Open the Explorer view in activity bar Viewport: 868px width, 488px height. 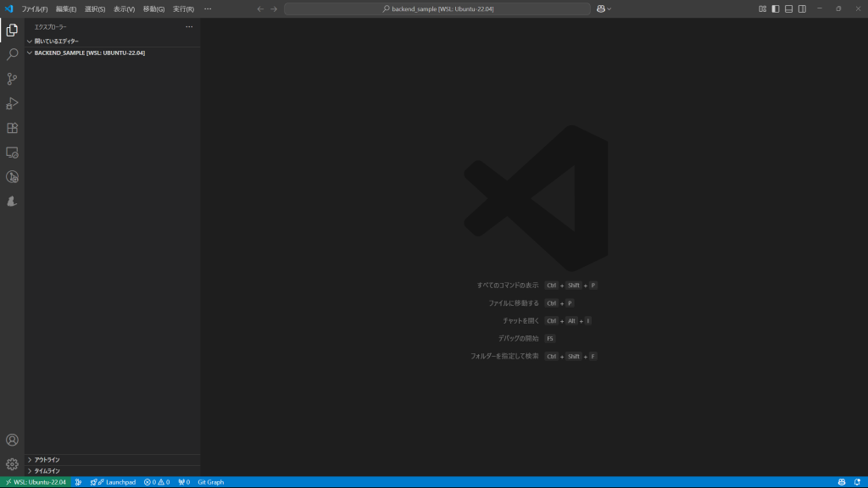[x=12, y=30]
